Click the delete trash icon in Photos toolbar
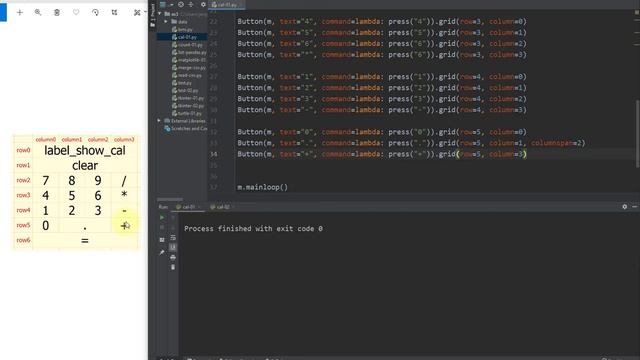The width and height of the screenshot is (640, 360). tap(57, 13)
